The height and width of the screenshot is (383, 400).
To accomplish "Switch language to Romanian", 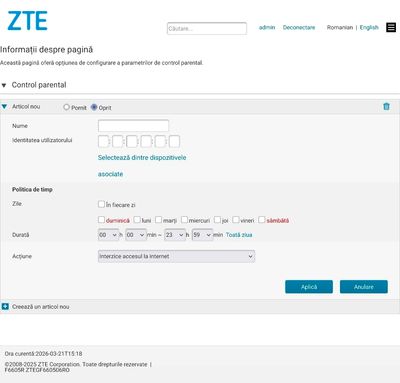I will pos(340,27).
